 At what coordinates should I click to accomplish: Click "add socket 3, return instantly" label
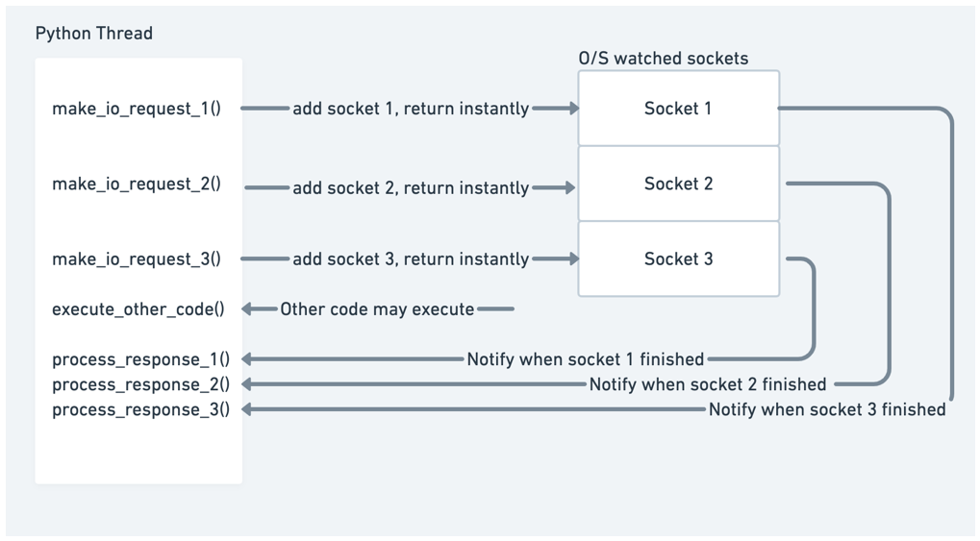coord(411,259)
